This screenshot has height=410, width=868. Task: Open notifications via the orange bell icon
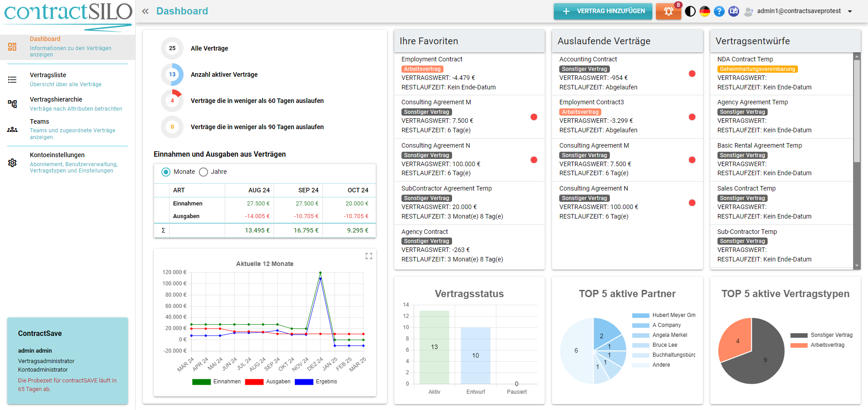coord(668,11)
